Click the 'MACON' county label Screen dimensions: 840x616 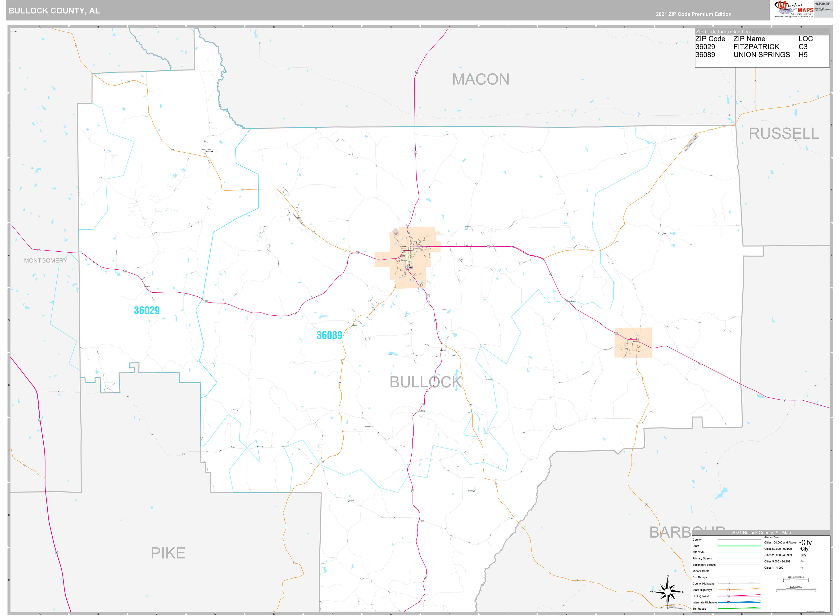point(481,79)
